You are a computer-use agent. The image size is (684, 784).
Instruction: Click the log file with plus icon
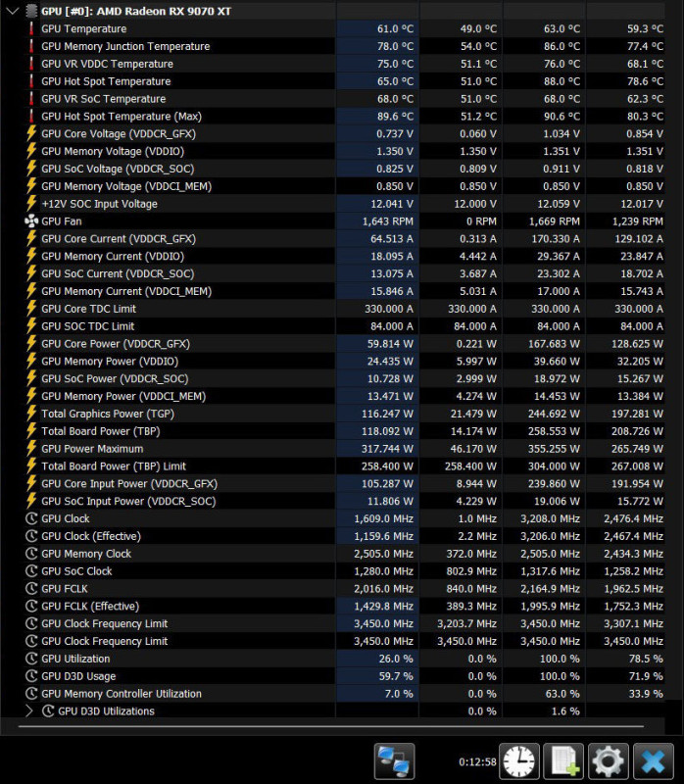pyautogui.click(x=564, y=761)
